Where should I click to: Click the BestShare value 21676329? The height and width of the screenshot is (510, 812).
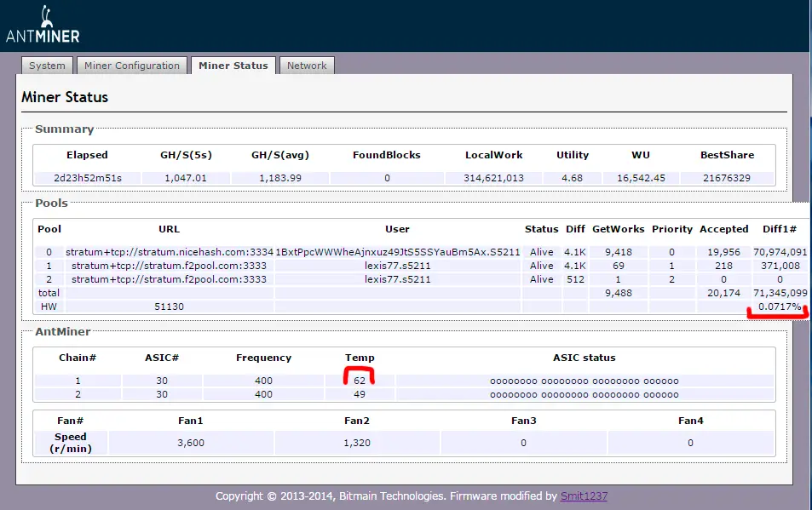[x=727, y=178]
